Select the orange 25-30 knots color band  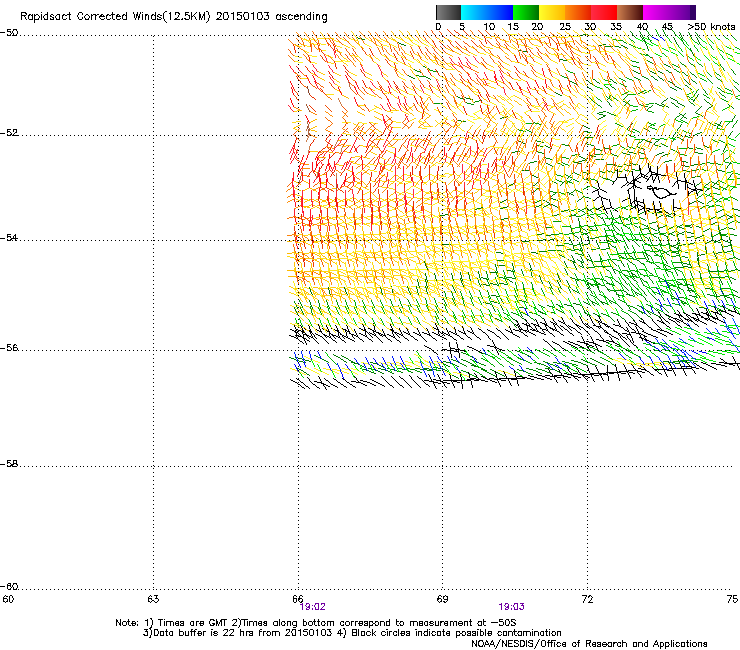pos(578,12)
